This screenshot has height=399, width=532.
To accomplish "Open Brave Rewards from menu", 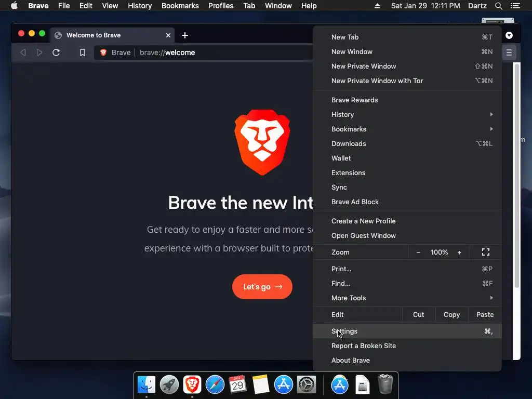I will point(407,100).
